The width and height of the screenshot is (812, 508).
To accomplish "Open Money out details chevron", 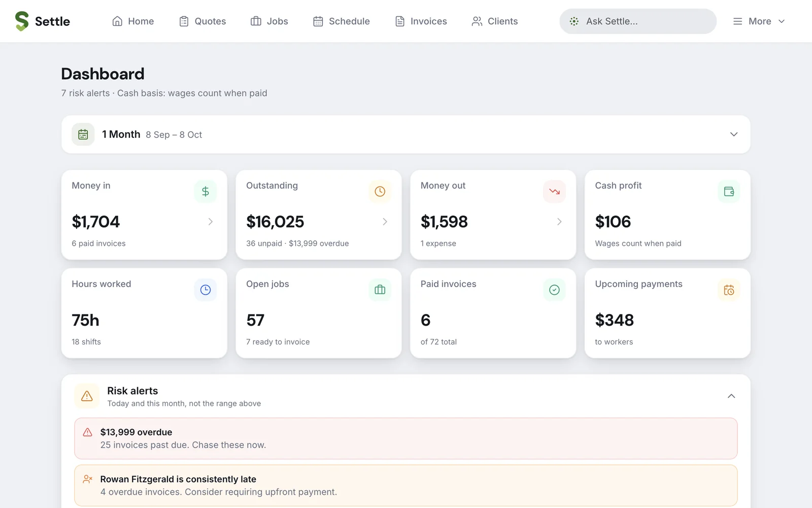I will point(559,221).
